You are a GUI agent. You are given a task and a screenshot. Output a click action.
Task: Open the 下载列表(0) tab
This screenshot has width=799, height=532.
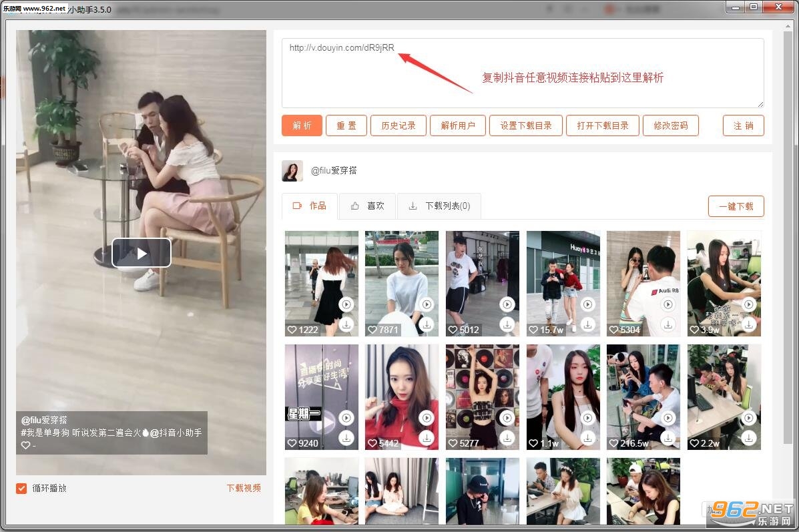tap(439, 206)
